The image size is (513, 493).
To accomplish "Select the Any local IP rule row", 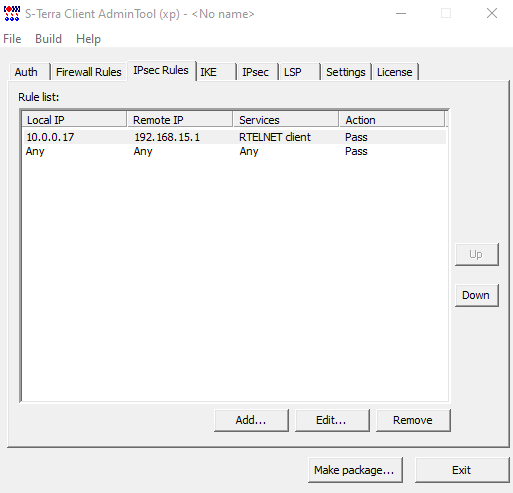I will (234, 151).
